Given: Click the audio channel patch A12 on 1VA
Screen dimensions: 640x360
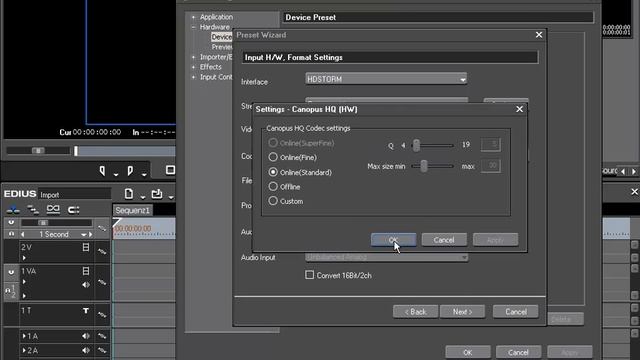Looking at the screenshot, I should 11,291.
